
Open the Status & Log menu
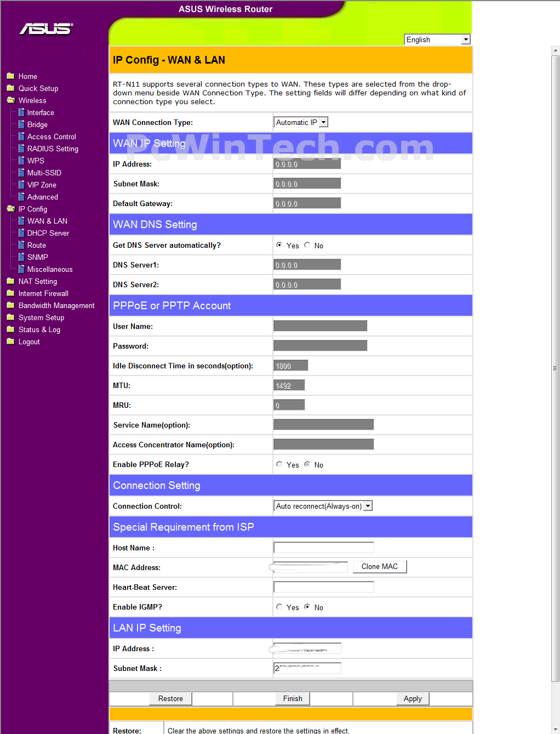[x=39, y=329]
